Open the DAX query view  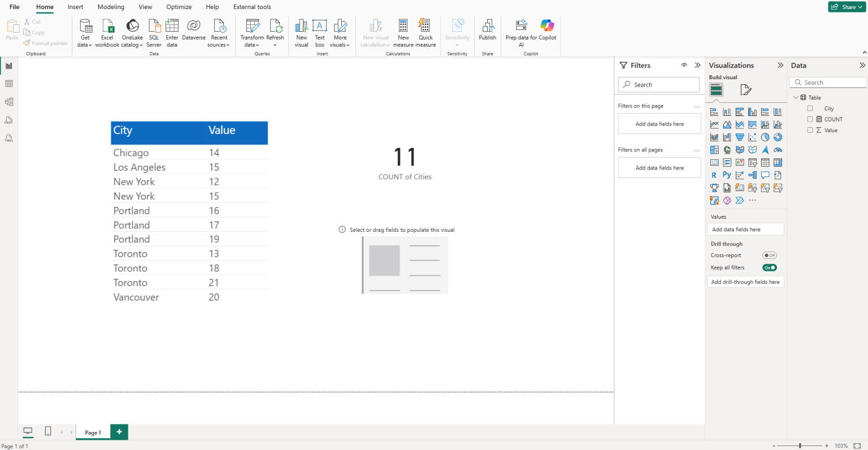(x=9, y=120)
